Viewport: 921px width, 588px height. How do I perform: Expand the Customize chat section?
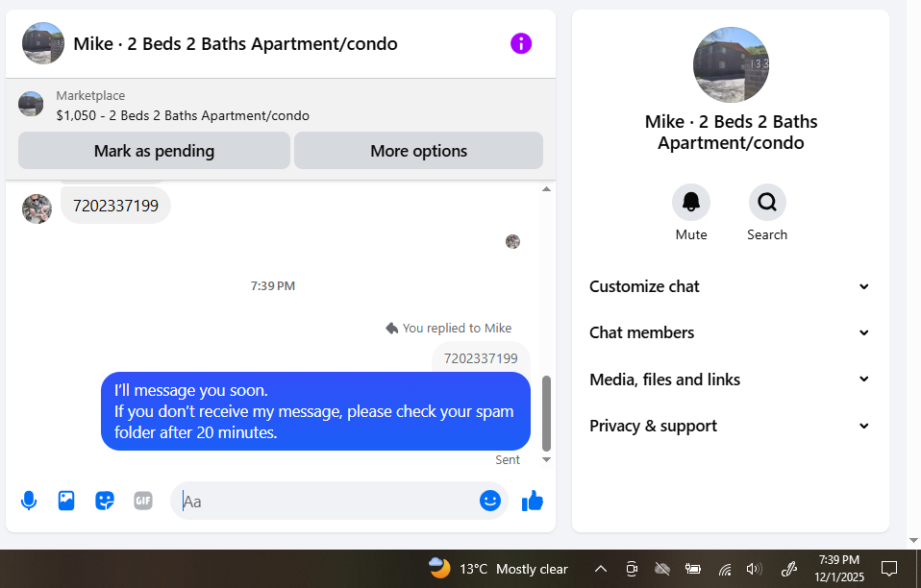click(730, 286)
